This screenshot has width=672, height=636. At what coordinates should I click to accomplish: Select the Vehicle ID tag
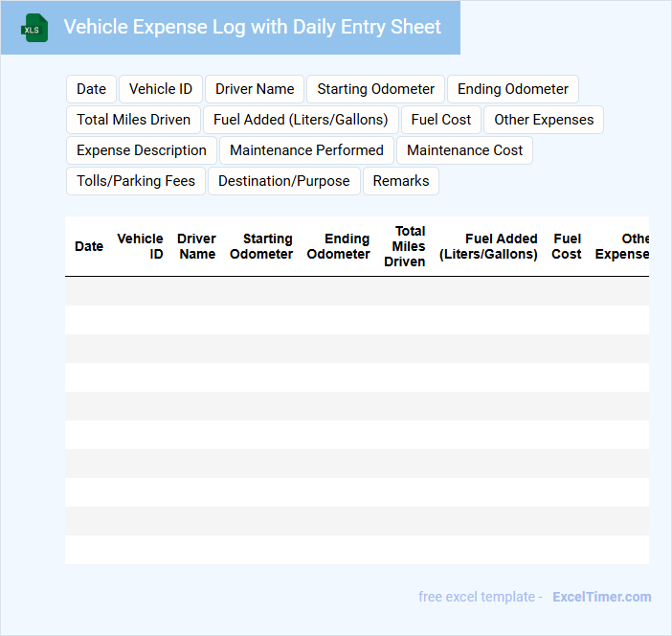(x=160, y=89)
